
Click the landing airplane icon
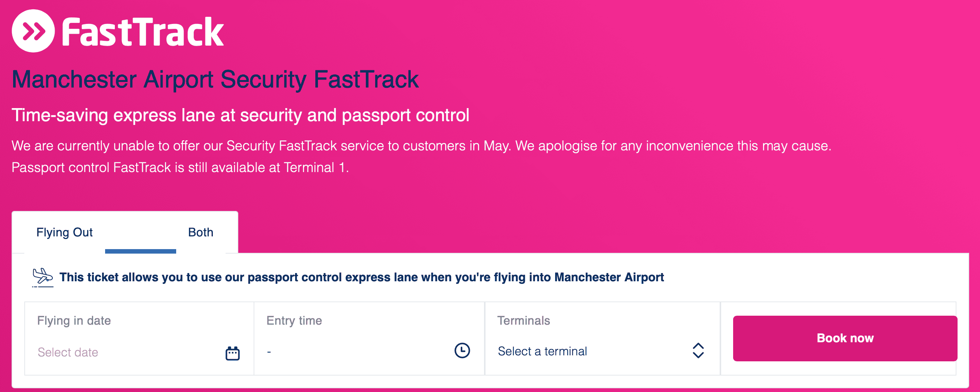click(42, 278)
